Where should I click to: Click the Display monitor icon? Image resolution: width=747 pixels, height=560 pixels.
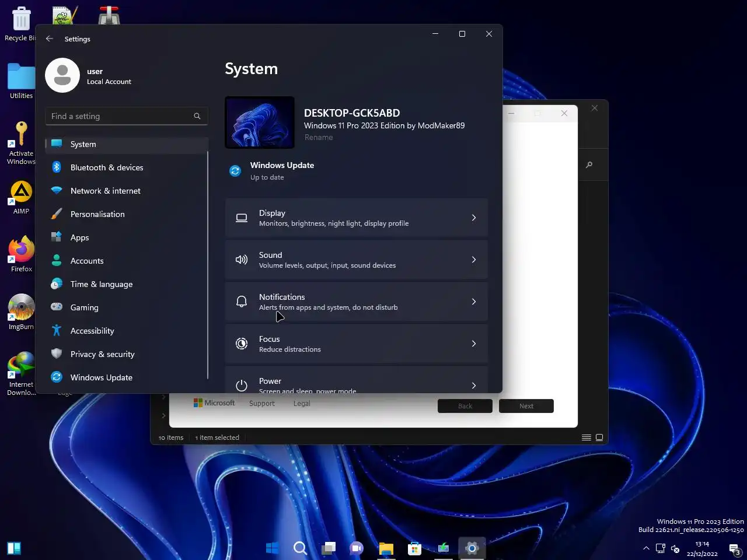point(242,218)
